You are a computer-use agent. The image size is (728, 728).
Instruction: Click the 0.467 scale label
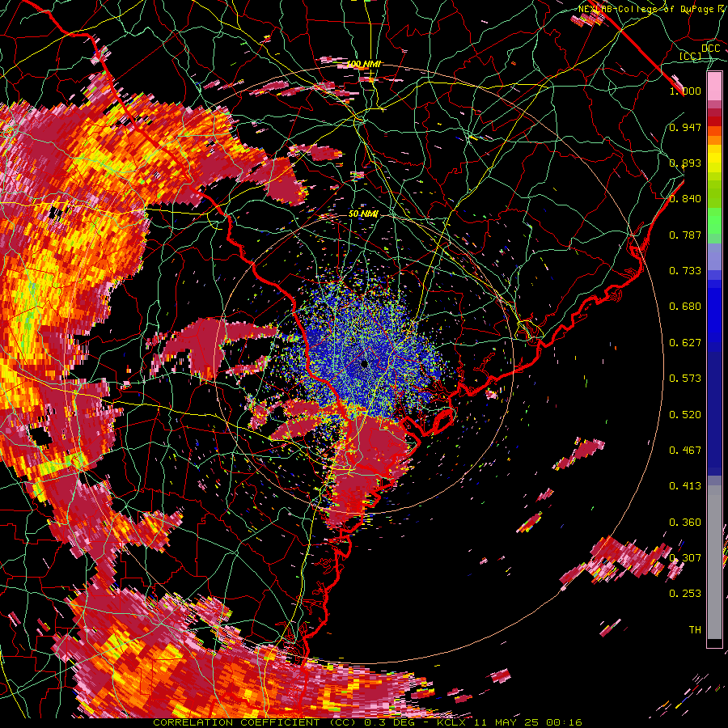[685, 450]
